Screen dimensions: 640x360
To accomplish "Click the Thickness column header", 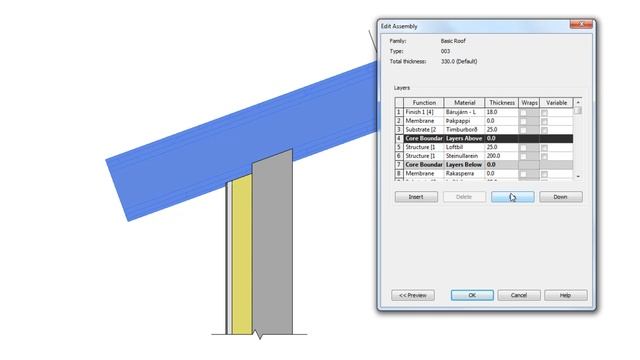I will (502, 102).
